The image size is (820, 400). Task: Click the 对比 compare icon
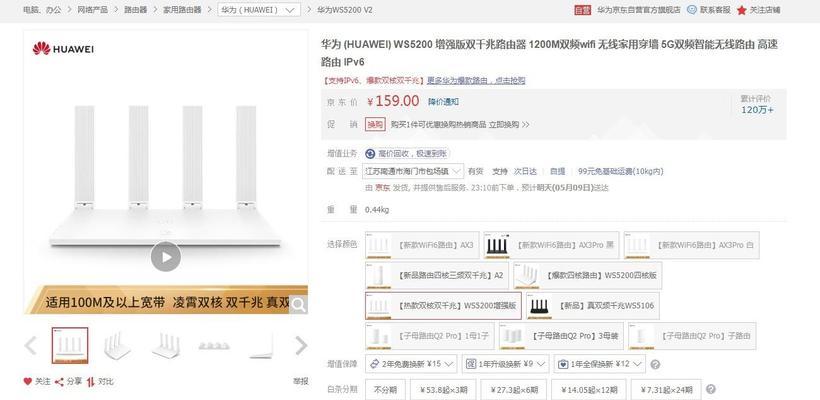[90, 382]
